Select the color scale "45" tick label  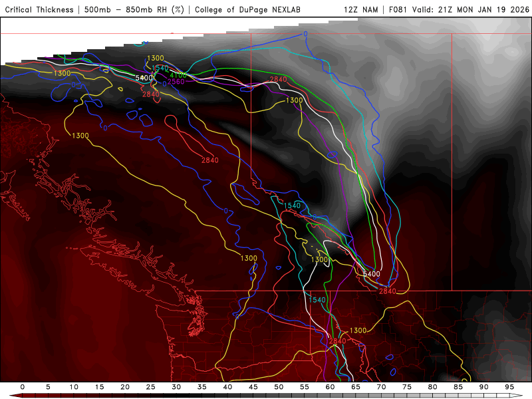(253, 387)
